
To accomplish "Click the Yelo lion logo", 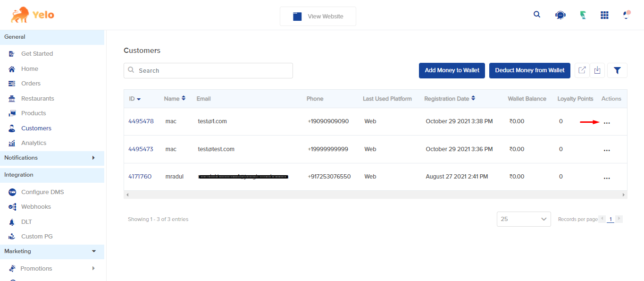I will (x=33, y=15).
